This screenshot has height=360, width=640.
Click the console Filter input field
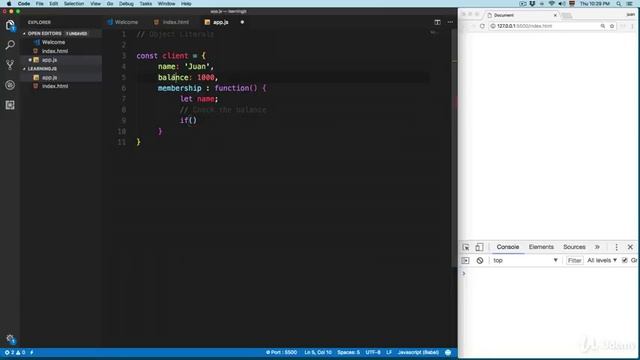click(574, 260)
